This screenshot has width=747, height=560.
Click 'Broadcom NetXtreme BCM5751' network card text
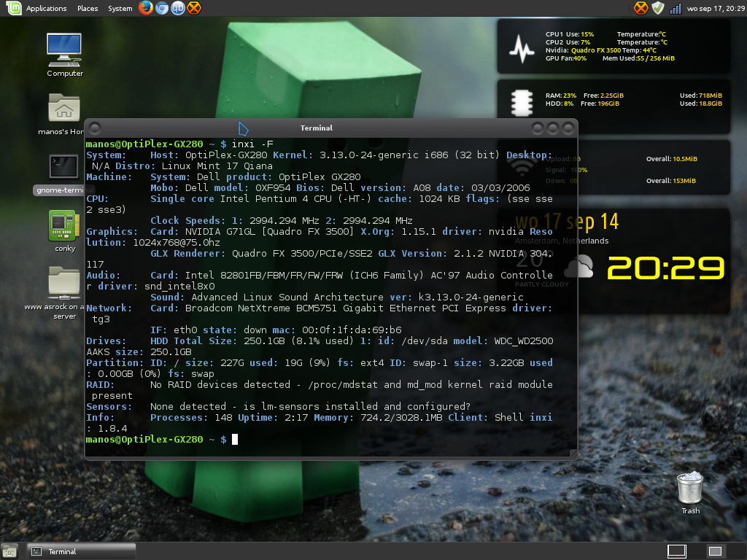pyautogui.click(x=261, y=308)
